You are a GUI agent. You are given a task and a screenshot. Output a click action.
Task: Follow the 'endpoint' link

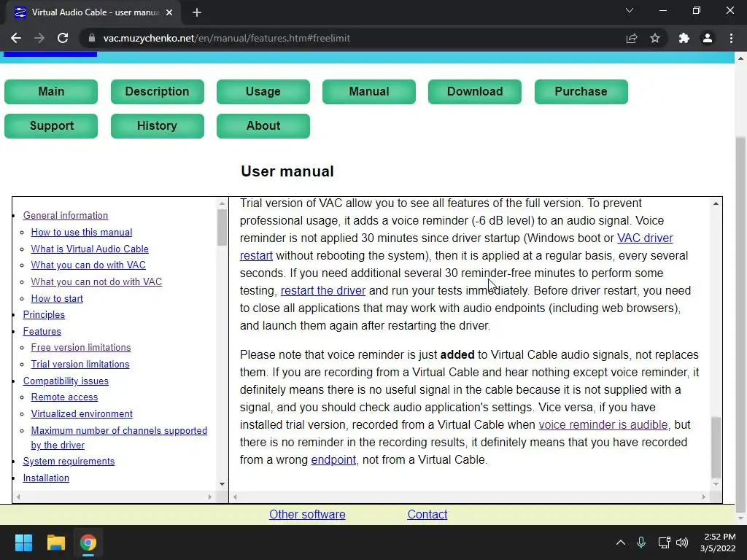[333, 459]
